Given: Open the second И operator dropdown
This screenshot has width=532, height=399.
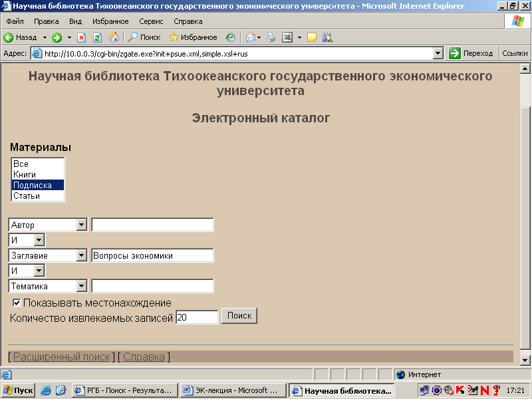Looking at the screenshot, I should (39, 271).
